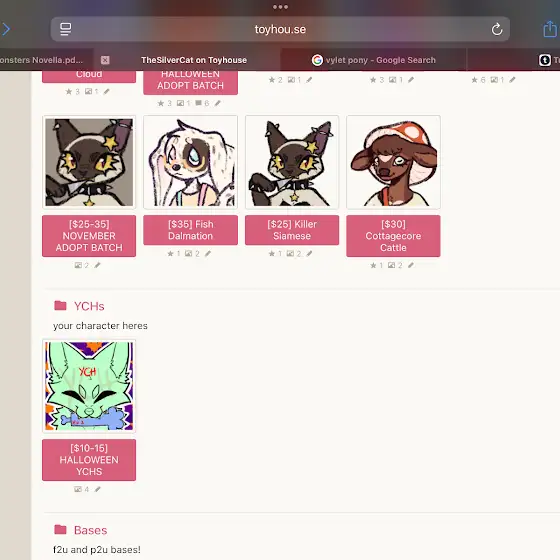The image size is (560, 560).
Task: Select the Cottagecore Cattle character thumbnail
Action: click(393, 162)
